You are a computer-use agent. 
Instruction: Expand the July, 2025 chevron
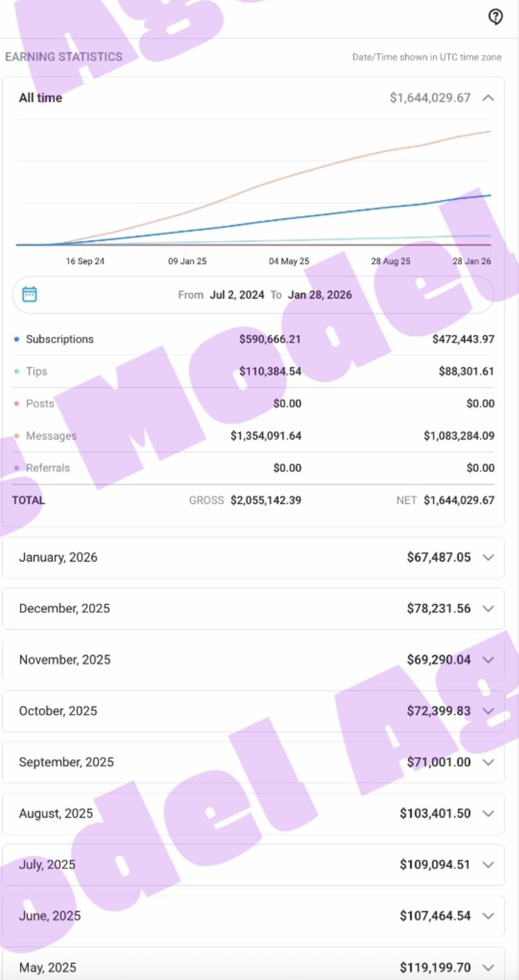pyautogui.click(x=488, y=865)
